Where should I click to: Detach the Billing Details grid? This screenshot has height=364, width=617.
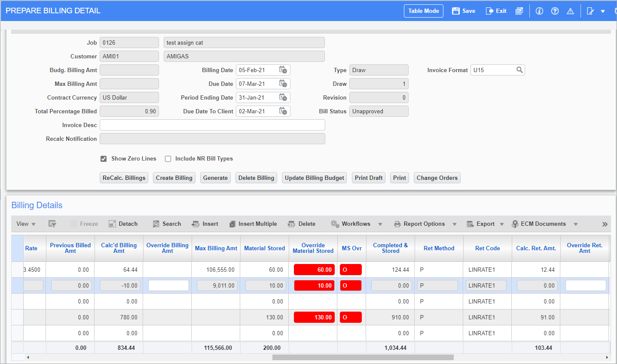(123, 224)
